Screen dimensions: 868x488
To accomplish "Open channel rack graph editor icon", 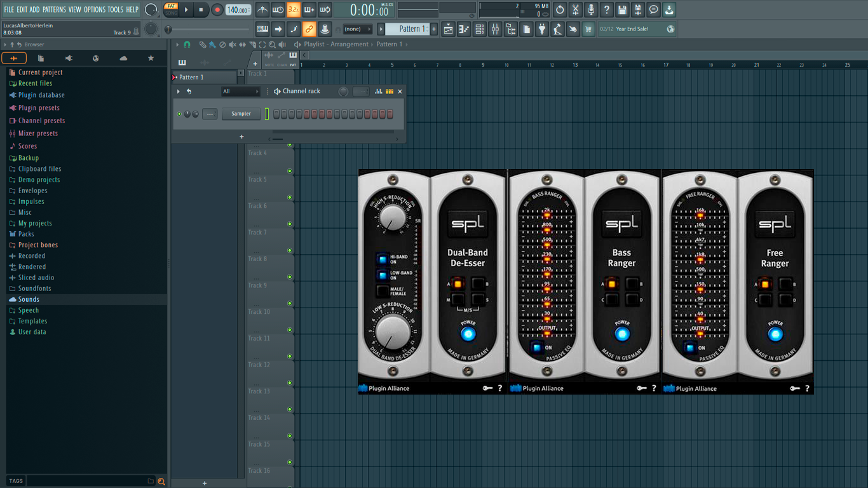I will tap(379, 91).
